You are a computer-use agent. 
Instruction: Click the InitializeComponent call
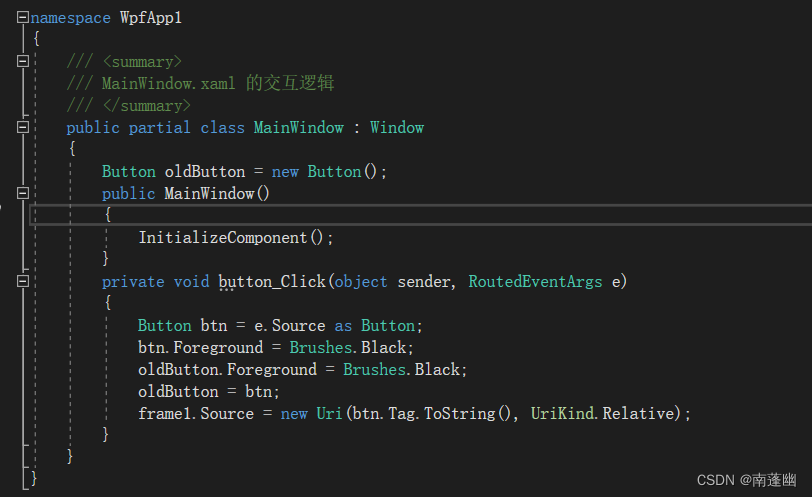click(x=223, y=238)
